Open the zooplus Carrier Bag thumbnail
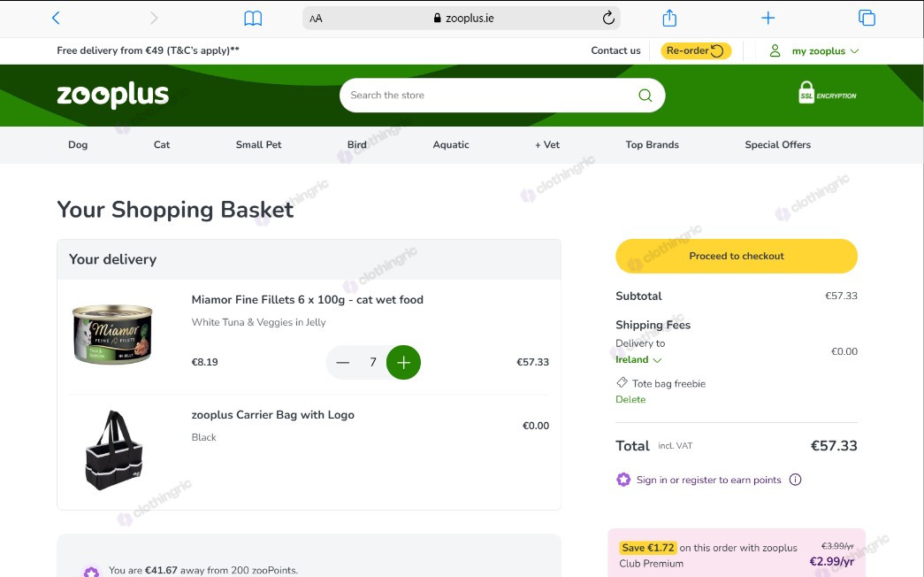This screenshot has height=577, width=924. pyautogui.click(x=114, y=450)
